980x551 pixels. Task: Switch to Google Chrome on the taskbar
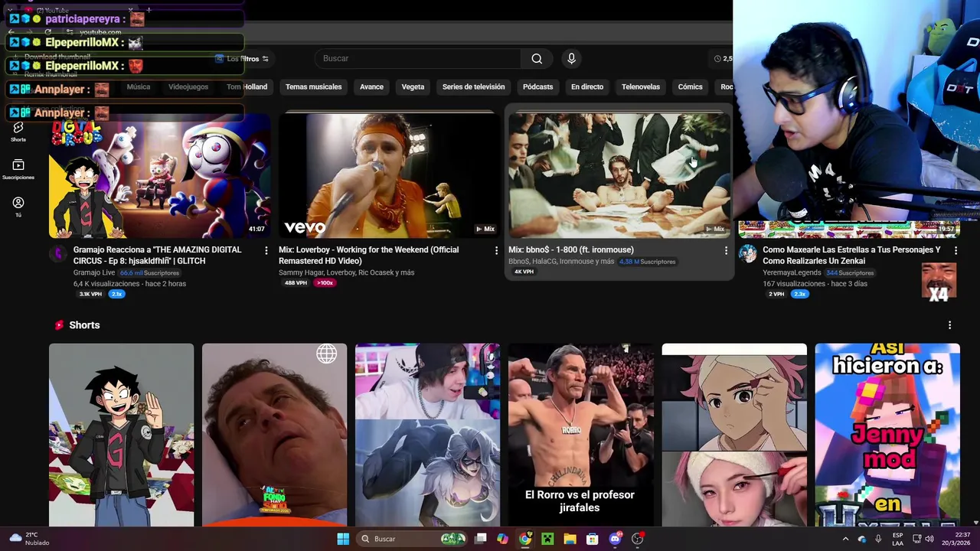point(524,539)
